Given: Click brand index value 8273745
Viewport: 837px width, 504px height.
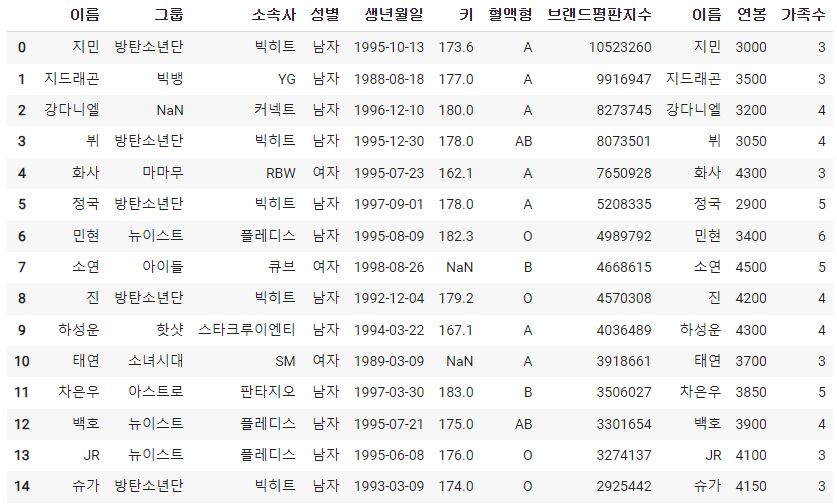Looking at the screenshot, I should coord(624,111).
